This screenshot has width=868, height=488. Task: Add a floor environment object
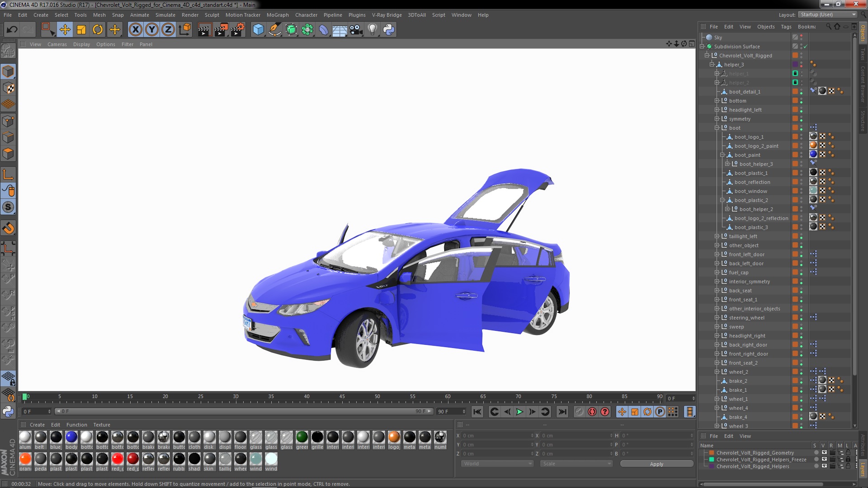tap(340, 30)
